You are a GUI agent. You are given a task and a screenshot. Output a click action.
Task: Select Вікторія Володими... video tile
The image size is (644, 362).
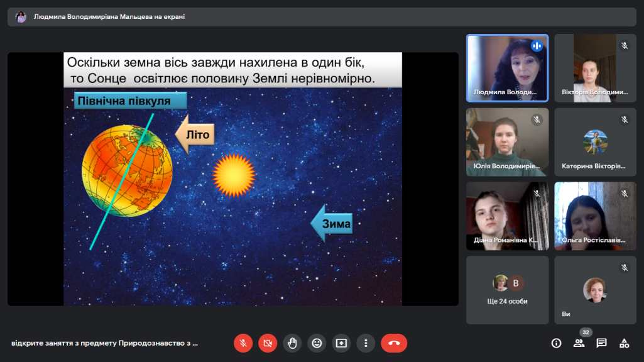pos(595,68)
